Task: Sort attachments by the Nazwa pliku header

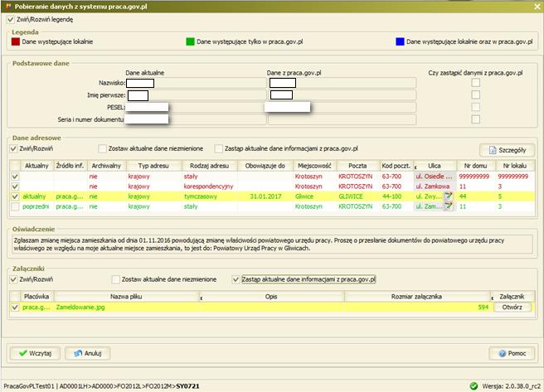Action: click(126, 297)
